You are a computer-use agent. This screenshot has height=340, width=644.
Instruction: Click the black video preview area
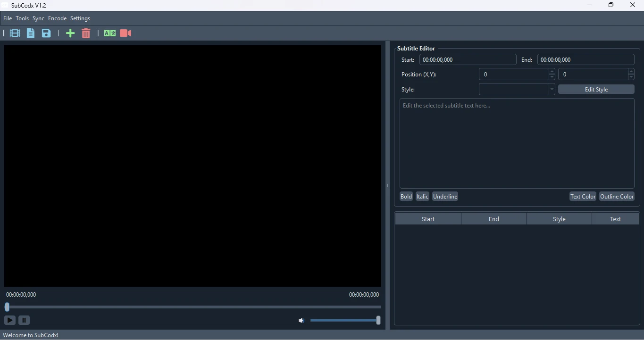[x=193, y=166]
